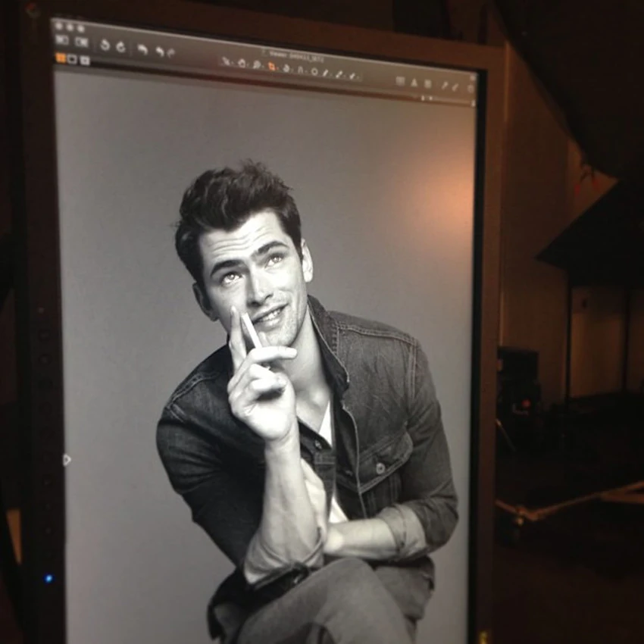Click the first undo arrow
The image size is (644, 644).
click(x=142, y=50)
